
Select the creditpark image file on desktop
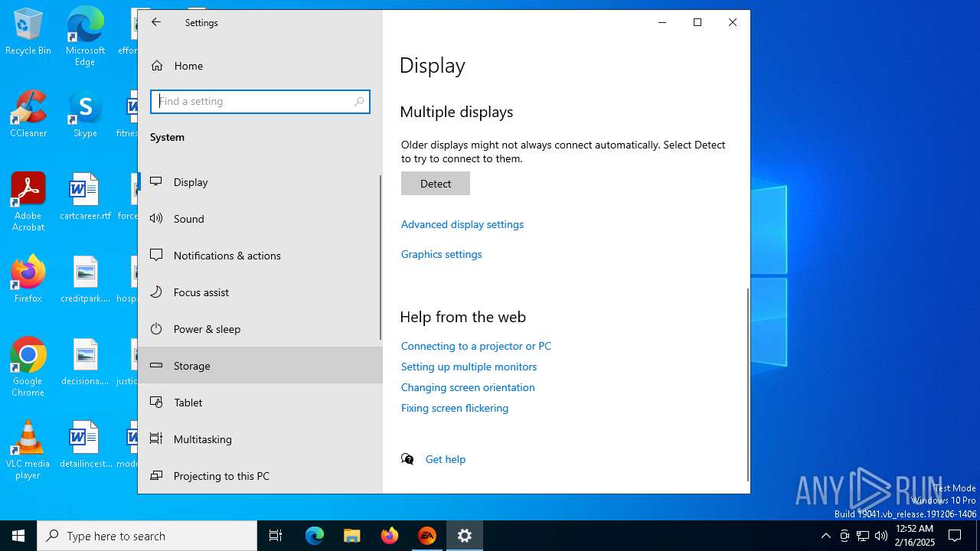click(x=85, y=280)
